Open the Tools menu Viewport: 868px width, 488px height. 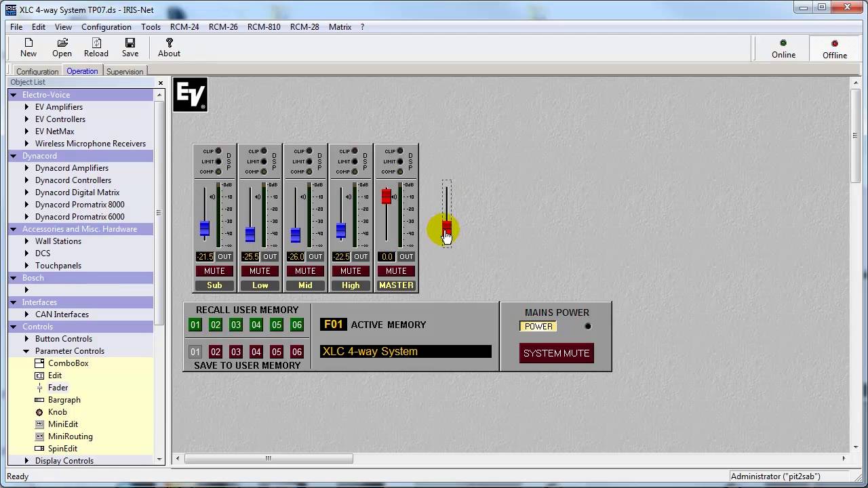(x=151, y=27)
